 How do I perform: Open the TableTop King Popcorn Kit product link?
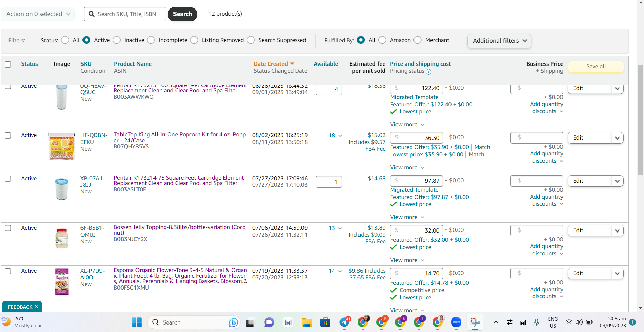180,137
